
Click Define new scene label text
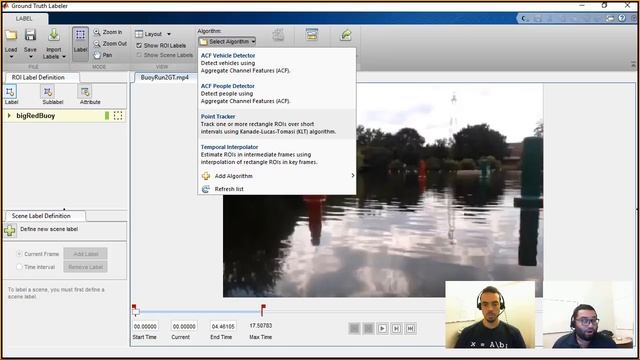49,229
